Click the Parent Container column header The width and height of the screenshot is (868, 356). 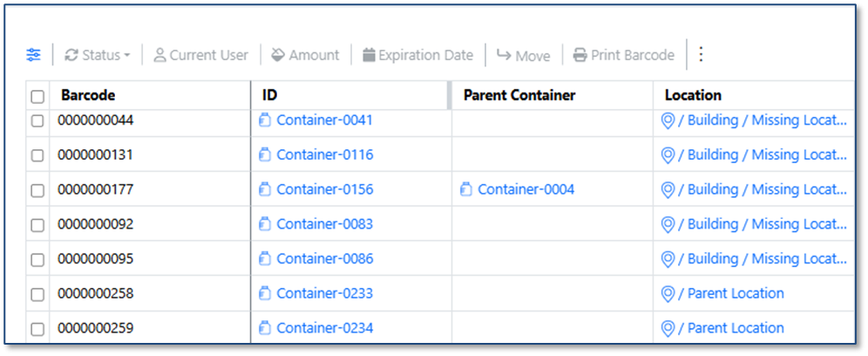(519, 95)
